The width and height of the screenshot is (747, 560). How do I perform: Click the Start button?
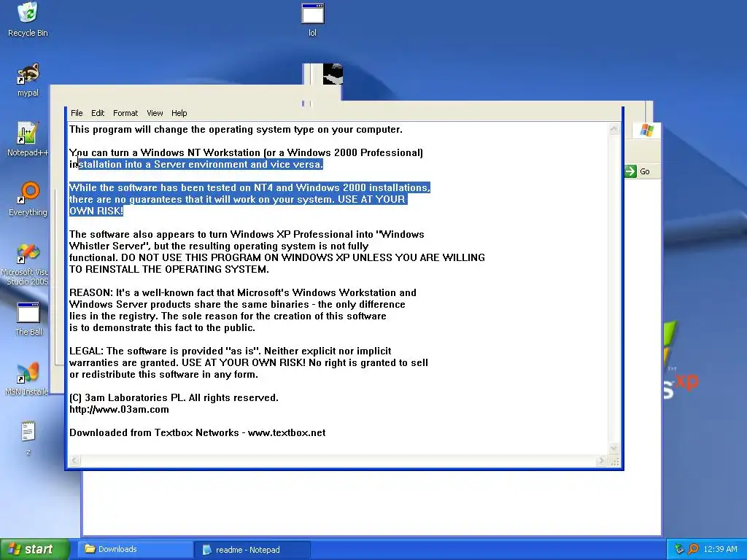tap(34, 549)
